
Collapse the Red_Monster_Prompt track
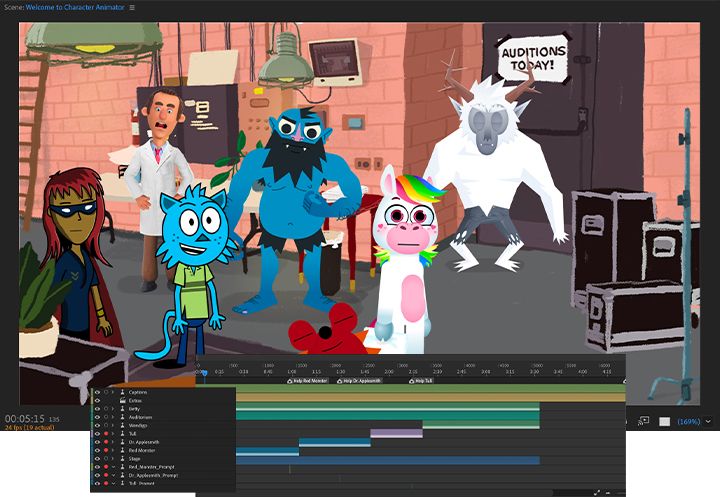113,466
